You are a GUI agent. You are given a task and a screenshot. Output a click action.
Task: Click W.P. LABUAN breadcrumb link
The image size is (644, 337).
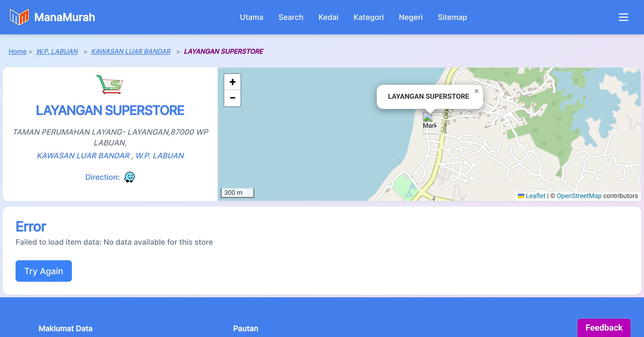click(x=57, y=51)
